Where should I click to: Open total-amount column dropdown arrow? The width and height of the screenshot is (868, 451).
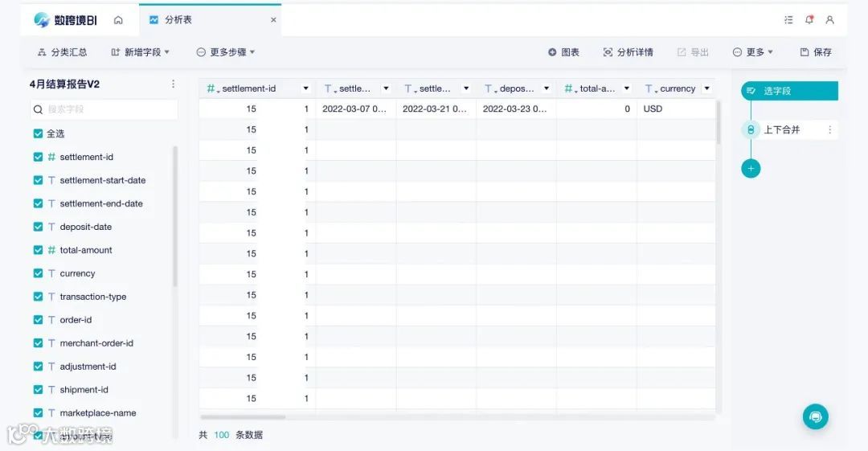tap(627, 88)
